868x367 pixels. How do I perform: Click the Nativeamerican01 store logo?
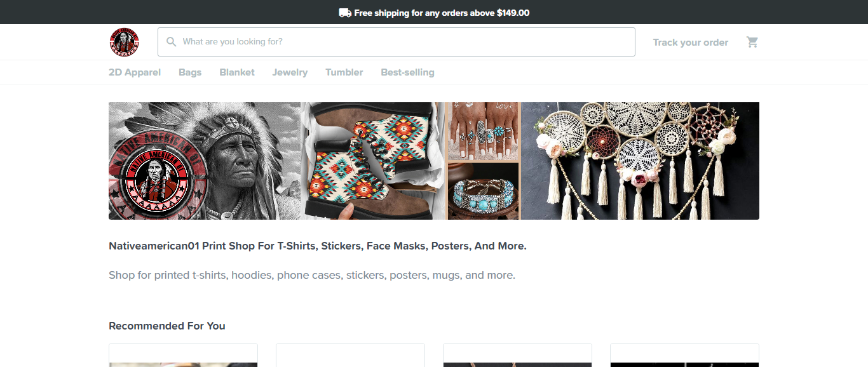[124, 42]
